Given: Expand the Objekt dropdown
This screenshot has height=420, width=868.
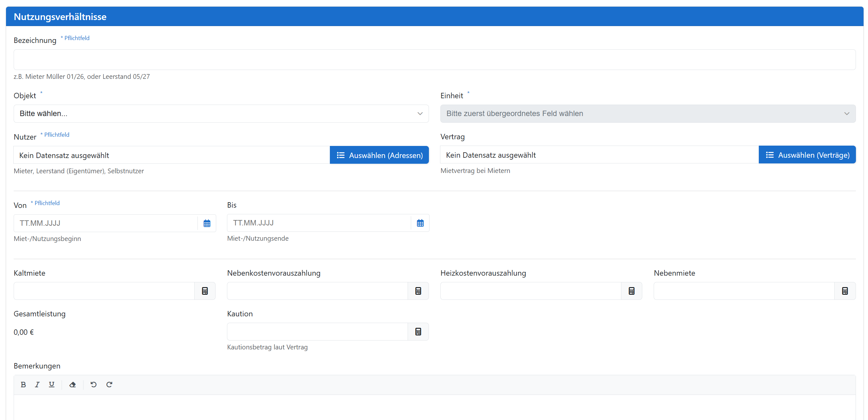Looking at the screenshot, I should (x=221, y=114).
